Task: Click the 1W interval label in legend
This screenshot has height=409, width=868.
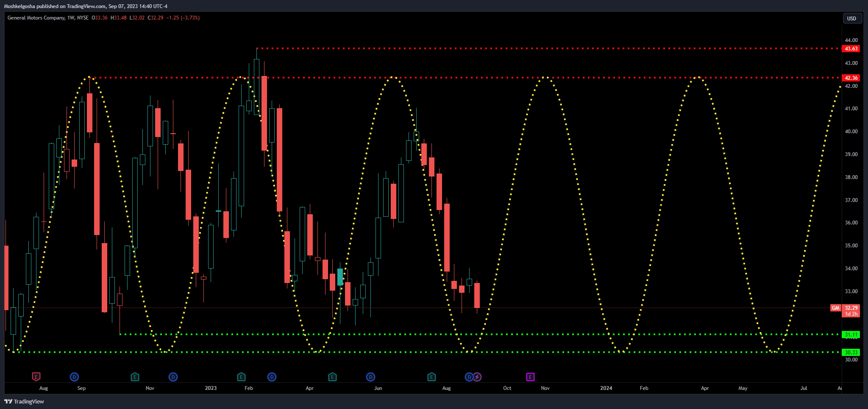Action: (71, 18)
